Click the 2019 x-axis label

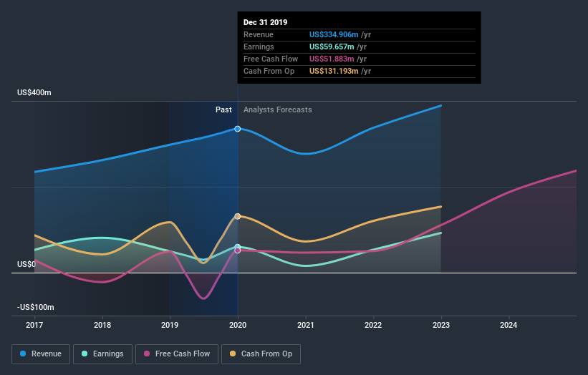point(170,325)
